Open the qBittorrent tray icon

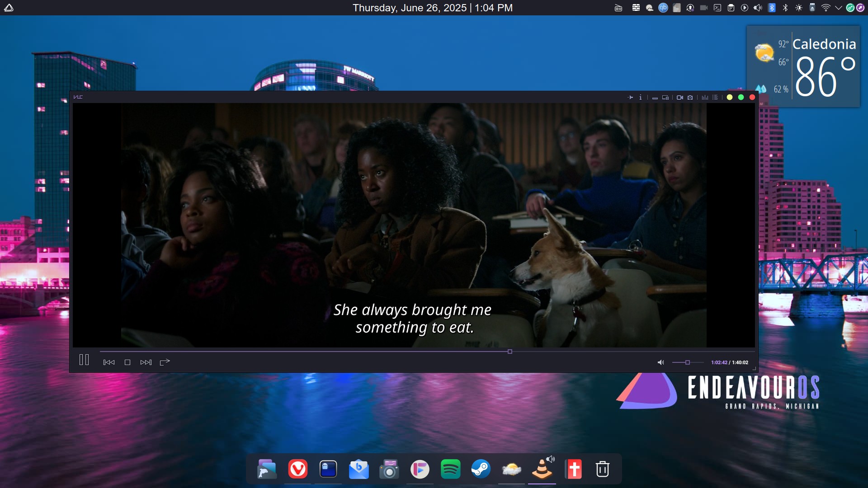pyautogui.click(x=663, y=8)
